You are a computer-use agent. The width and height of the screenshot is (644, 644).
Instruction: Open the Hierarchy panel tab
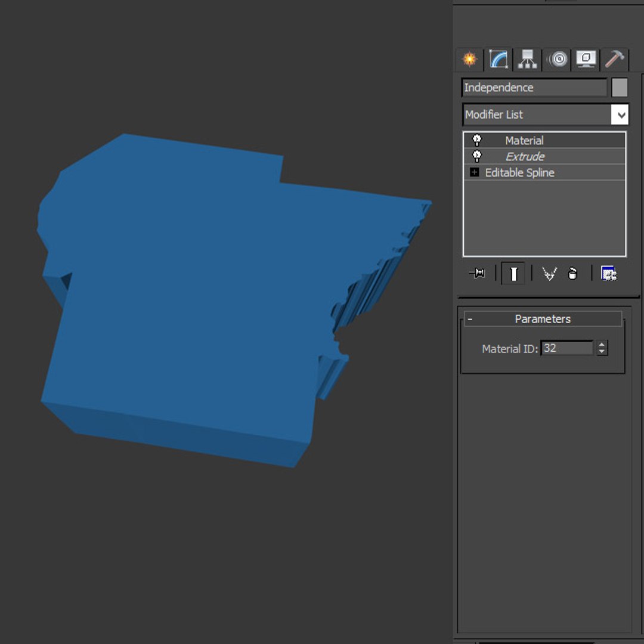[x=527, y=59]
